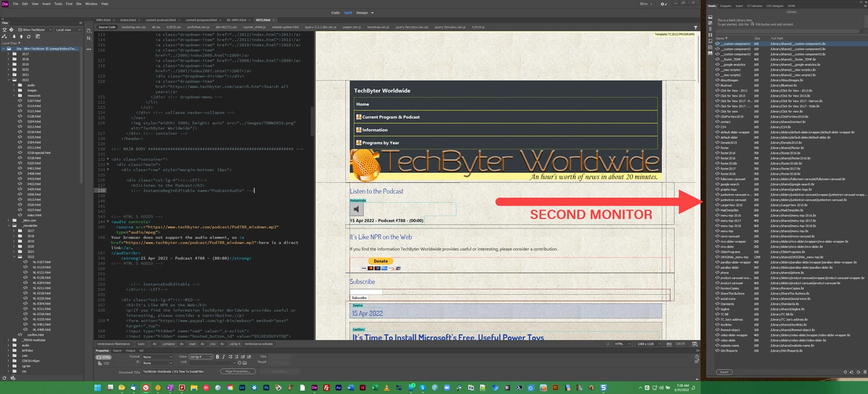868x394 pixels.
Task: Switch to the Snippets tab
Action: pos(725,6)
